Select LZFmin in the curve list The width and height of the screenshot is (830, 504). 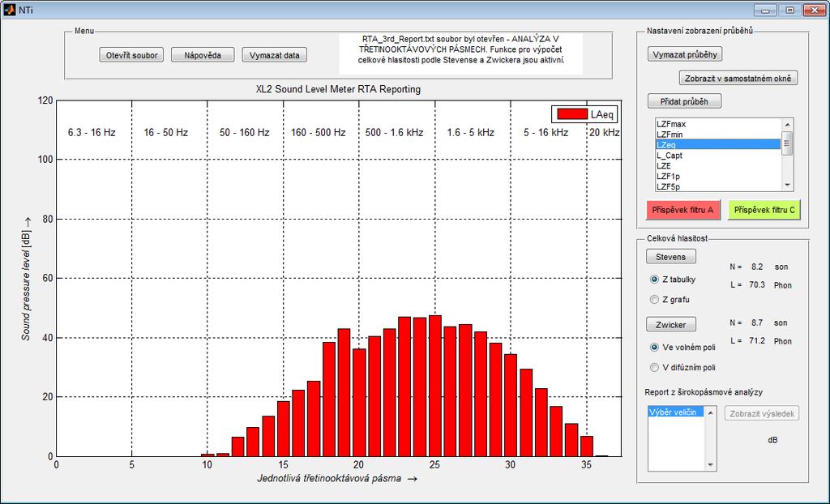pyautogui.click(x=718, y=135)
